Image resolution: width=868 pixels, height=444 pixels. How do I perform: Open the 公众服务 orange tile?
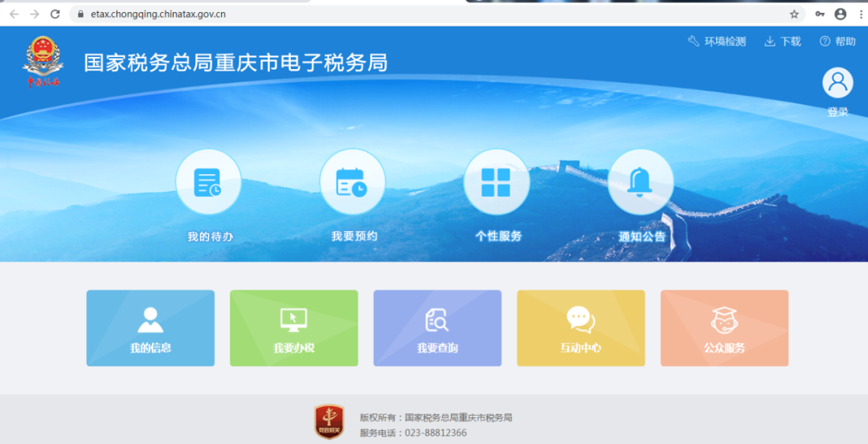coord(724,328)
